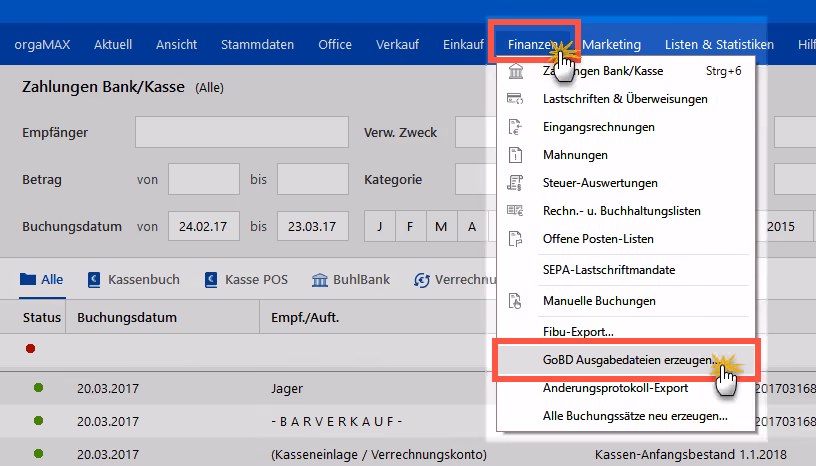This screenshot has height=466, width=816.
Task: Click the green status dot for Kasseneinlage row
Action: coord(38,454)
